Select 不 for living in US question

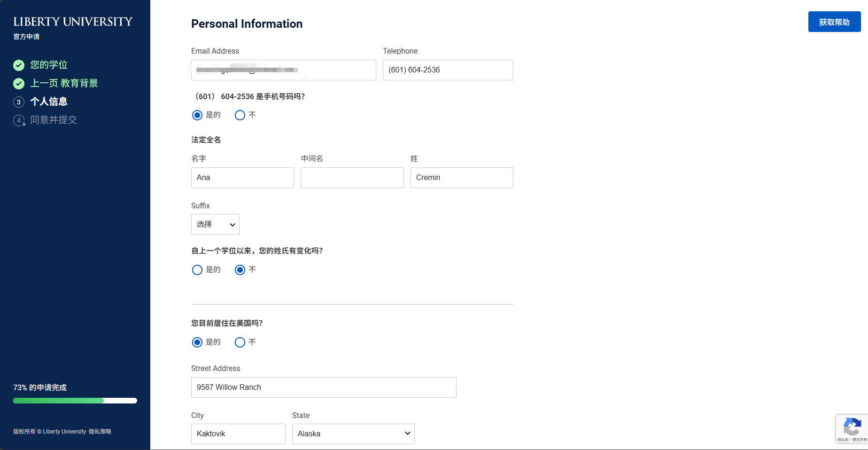click(240, 342)
